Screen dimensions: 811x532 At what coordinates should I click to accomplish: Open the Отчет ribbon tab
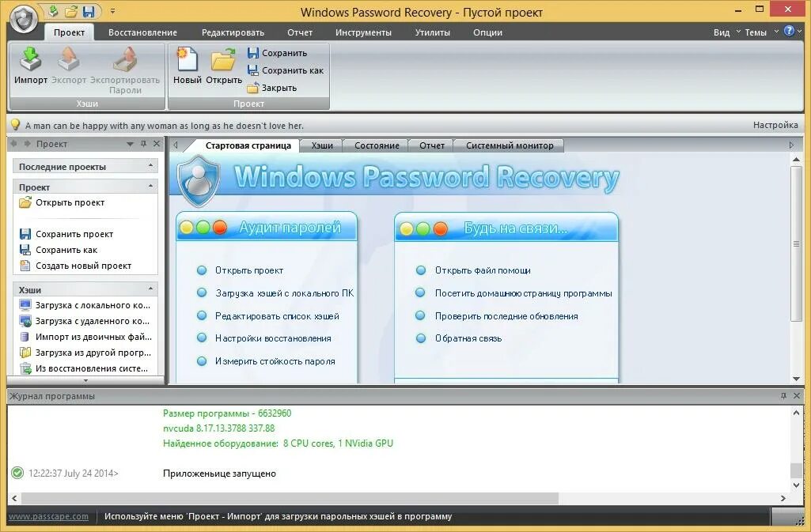tap(300, 32)
